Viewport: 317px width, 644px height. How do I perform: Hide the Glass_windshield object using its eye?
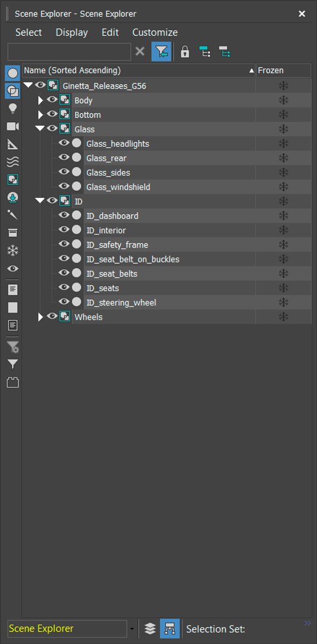click(64, 187)
